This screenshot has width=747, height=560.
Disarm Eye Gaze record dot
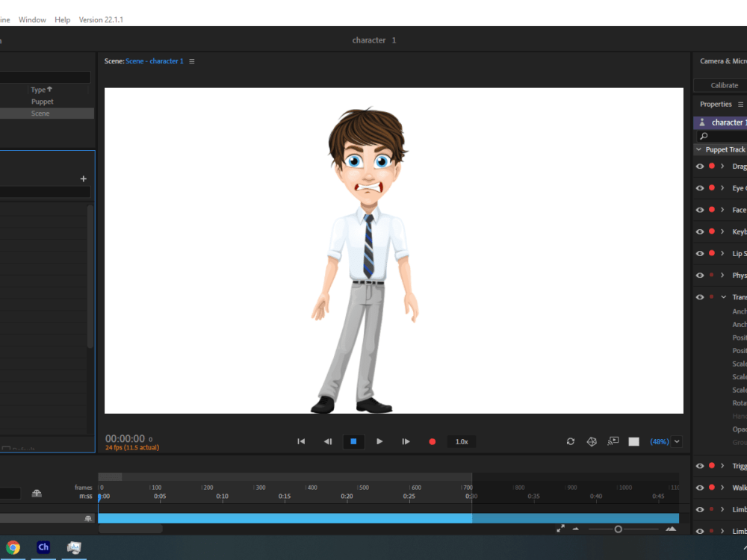[712, 188]
